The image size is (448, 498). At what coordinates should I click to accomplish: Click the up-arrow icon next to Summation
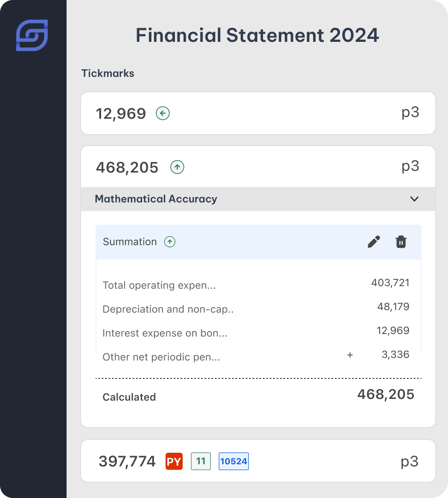point(170,242)
